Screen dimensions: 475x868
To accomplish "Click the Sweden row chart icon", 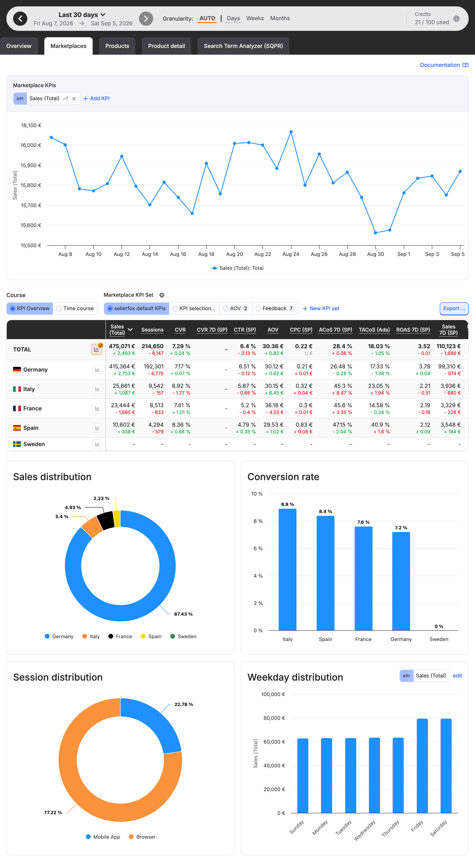I will click(x=97, y=444).
